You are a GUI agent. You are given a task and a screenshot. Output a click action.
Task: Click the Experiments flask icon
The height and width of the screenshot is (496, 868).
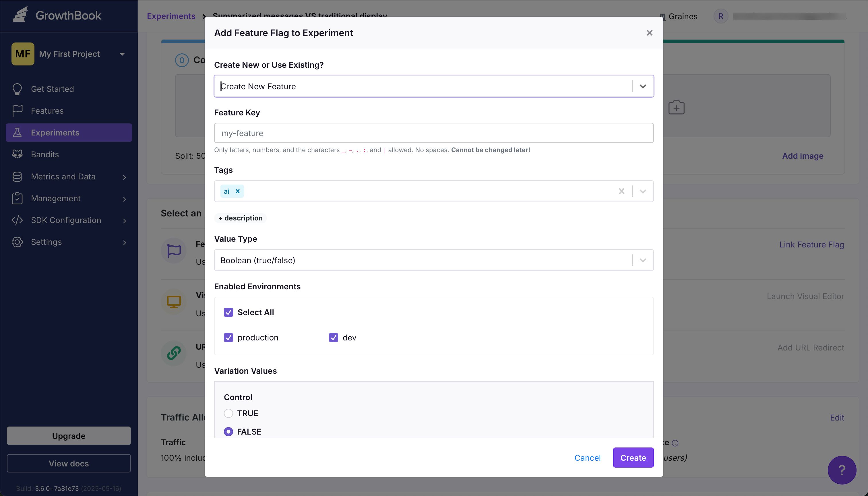coord(17,133)
